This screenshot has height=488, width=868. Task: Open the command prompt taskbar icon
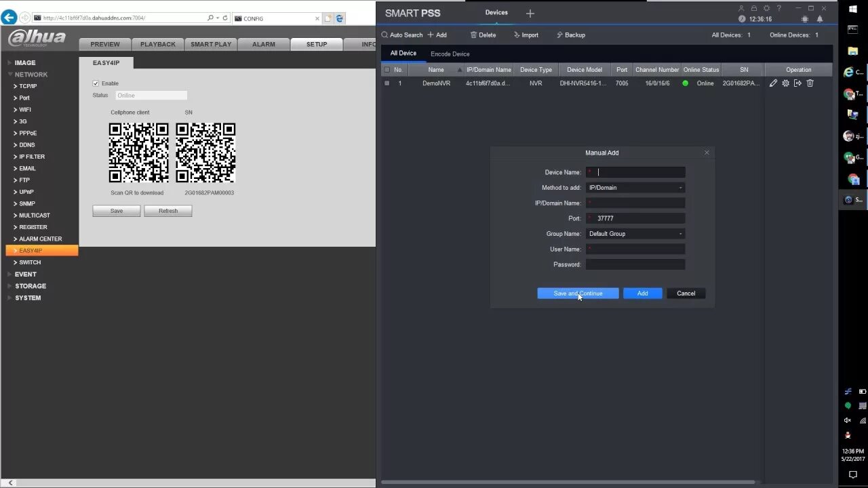point(853,29)
